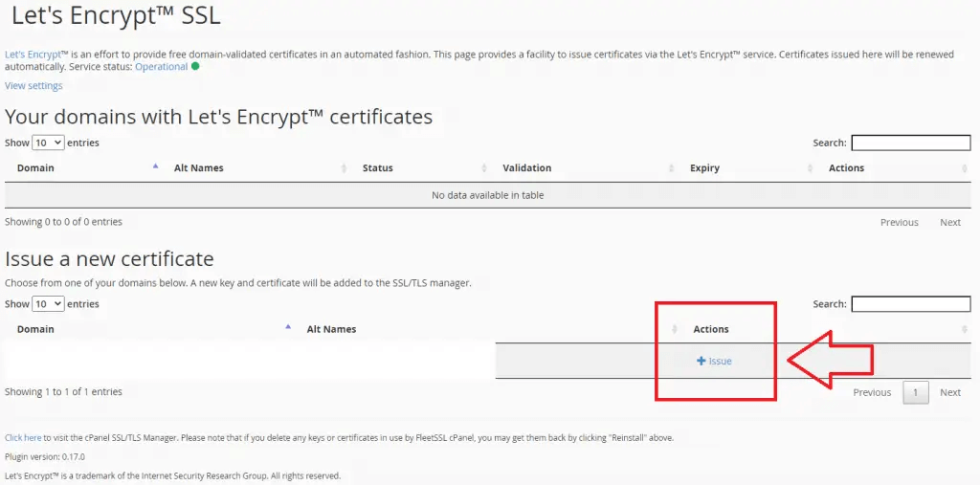The width and height of the screenshot is (980, 485).
Task: Go to page 1 in pagination
Action: tap(916, 392)
